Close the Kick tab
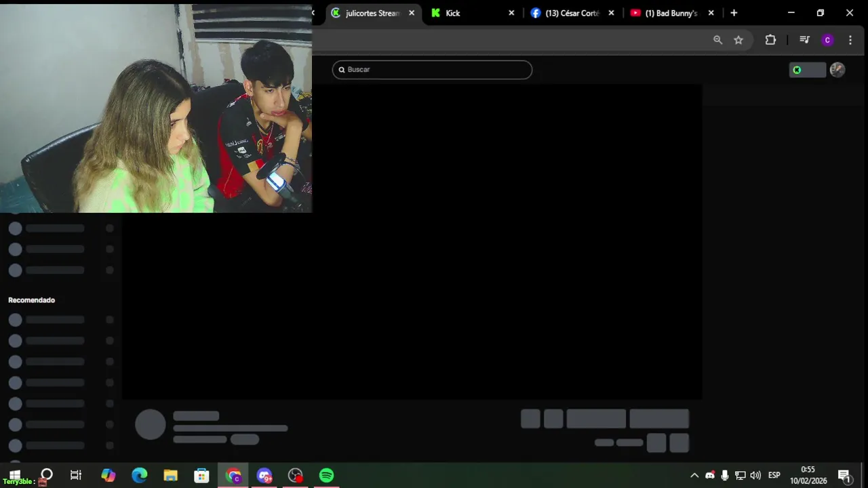 [511, 13]
